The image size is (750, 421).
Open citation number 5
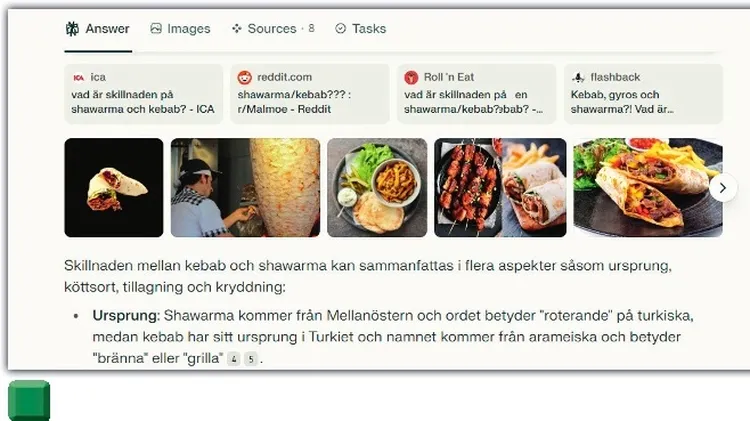click(251, 359)
